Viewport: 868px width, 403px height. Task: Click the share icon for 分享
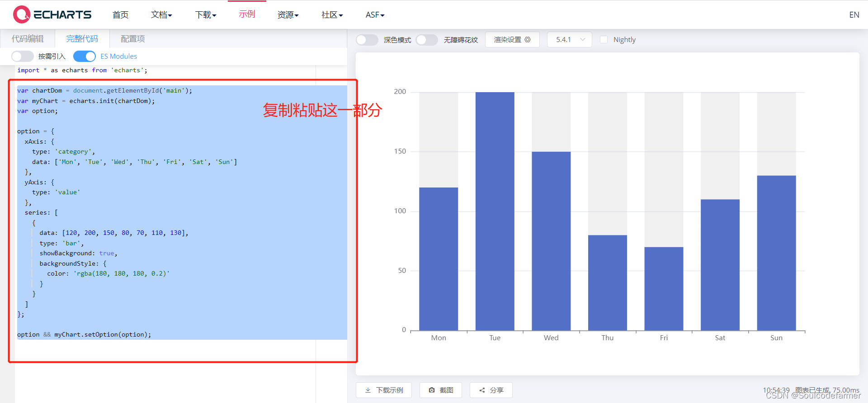[x=482, y=390]
